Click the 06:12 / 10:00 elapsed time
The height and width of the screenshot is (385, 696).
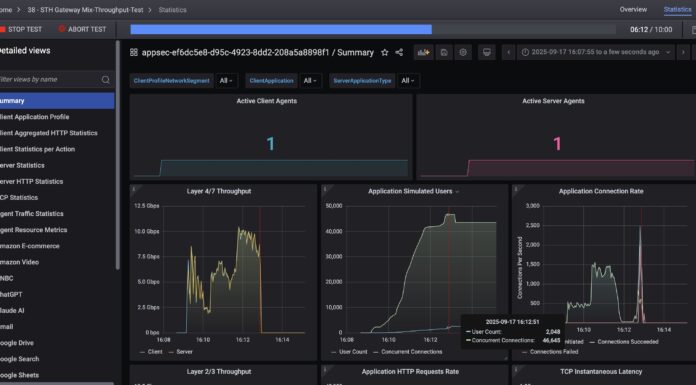651,30
